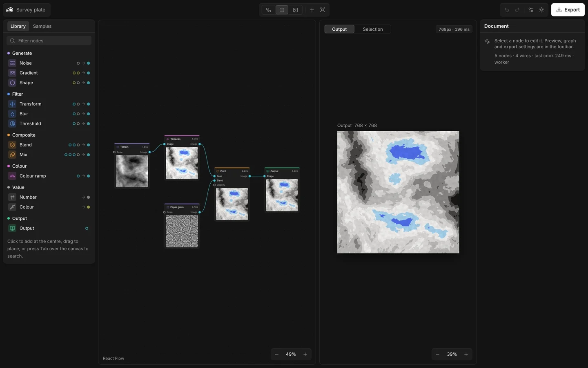This screenshot has height=368, width=588.
Task: Switch to graph-only view icon
Action: point(268,10)
